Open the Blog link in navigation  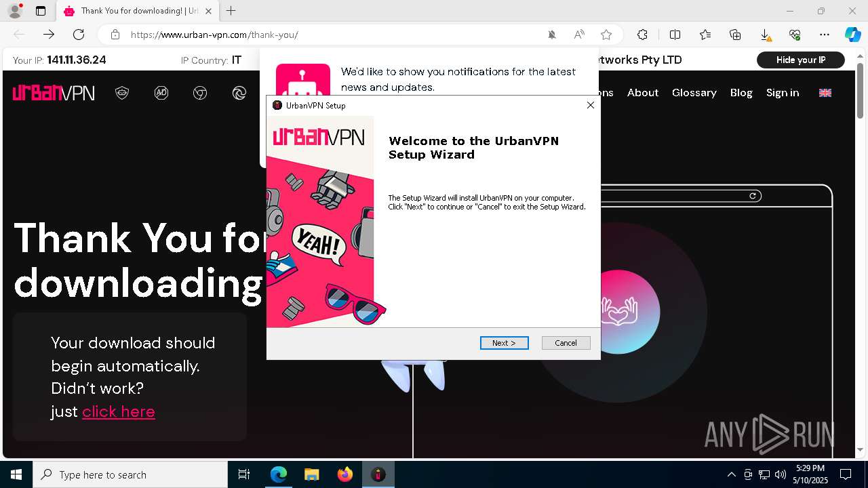(x=741, y=93)
